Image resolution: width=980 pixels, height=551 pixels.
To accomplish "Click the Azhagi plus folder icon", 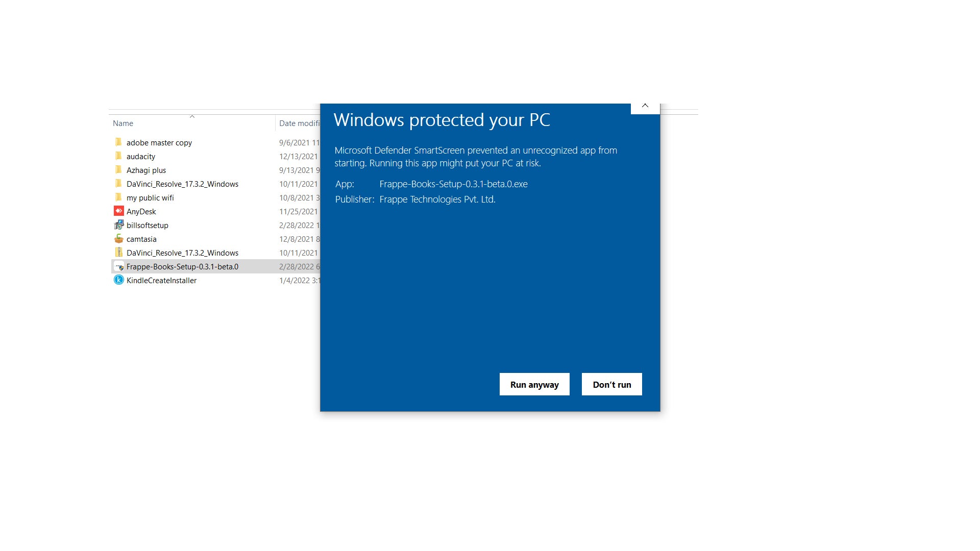I will [118, 170].
